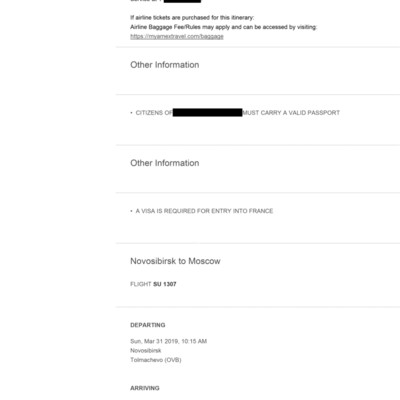The height and width of the screenshot is (400, 400).
Task: Click the redacted bar at the top
Action: [183, 1]
